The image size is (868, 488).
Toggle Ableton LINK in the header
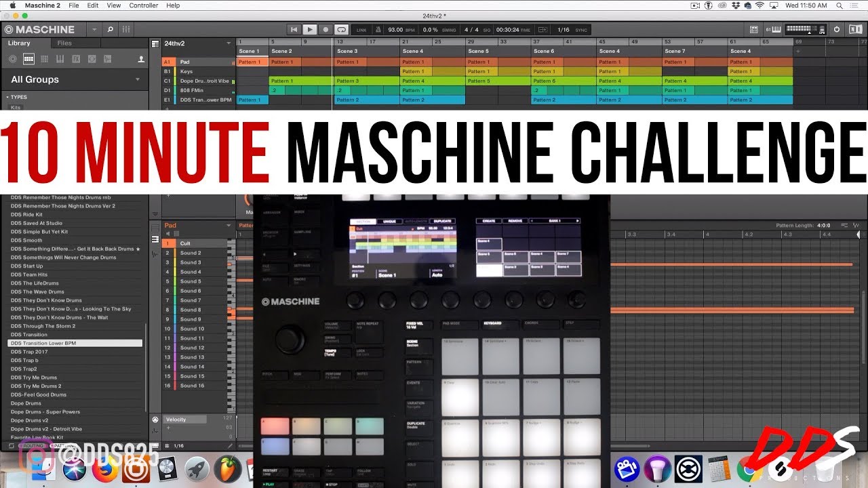(x=361, y=30)
